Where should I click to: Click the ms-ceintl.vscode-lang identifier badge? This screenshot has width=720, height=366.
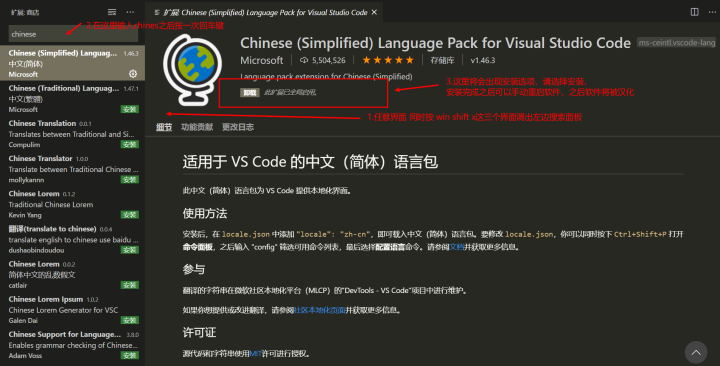[677, 43]
